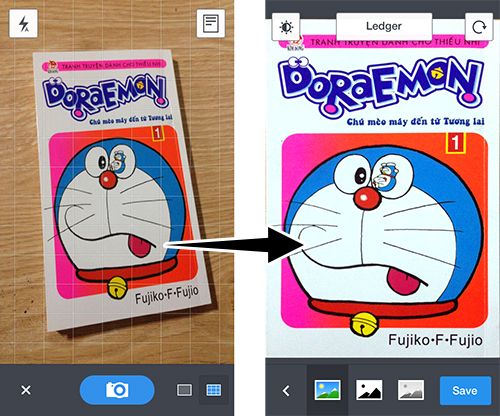Toggle the auto flash icon
The height and width of the screenshot is (416, 500).
tap(23, 23)
